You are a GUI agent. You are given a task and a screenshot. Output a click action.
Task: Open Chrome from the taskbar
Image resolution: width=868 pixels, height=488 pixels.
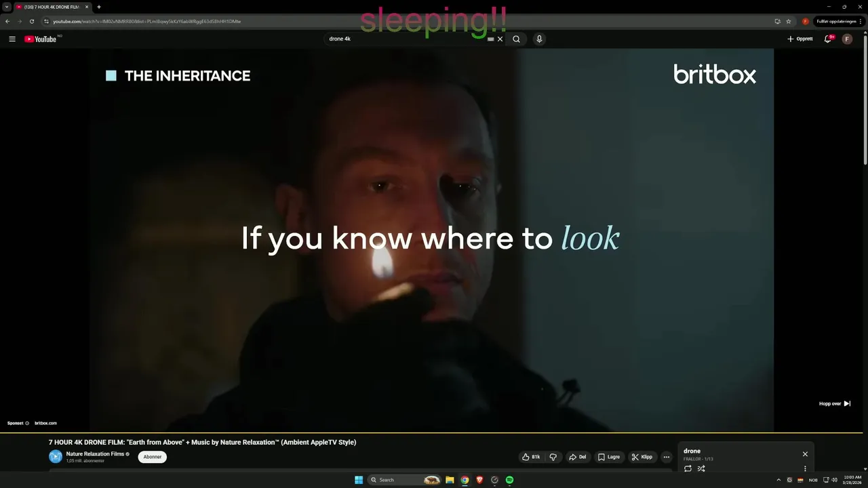click(x=465, y=480)
